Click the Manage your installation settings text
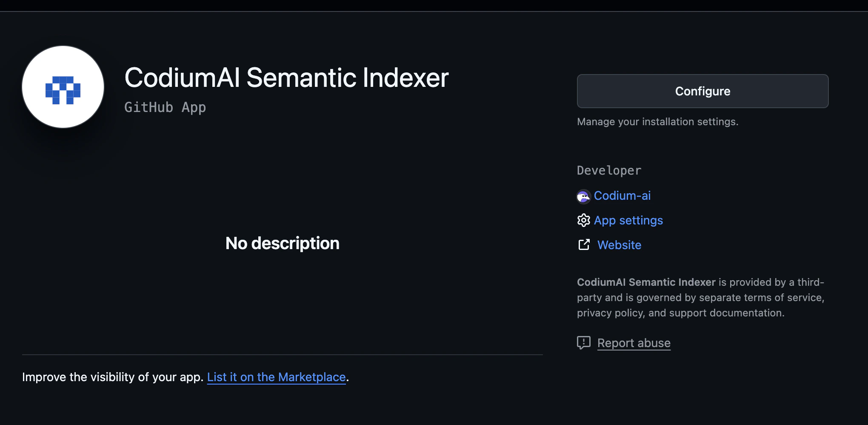The width and height of the screenshot is (868, 425). pos(657,122)
